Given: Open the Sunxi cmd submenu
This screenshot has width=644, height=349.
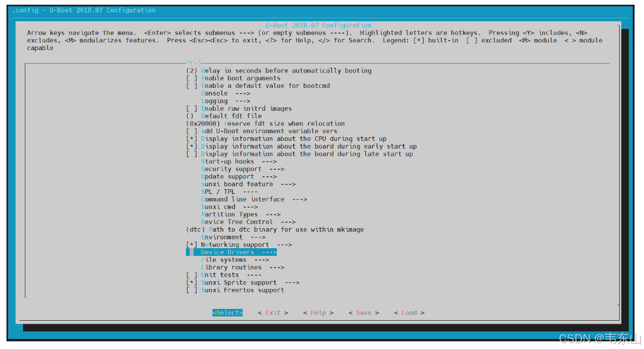Looking at the screenshot, I should pos(229,207).
